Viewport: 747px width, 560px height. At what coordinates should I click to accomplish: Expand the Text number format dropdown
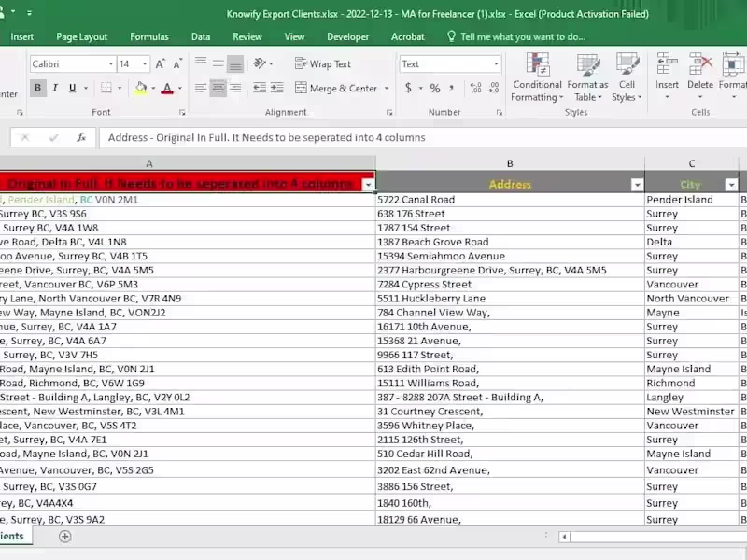tap(496, 63)
